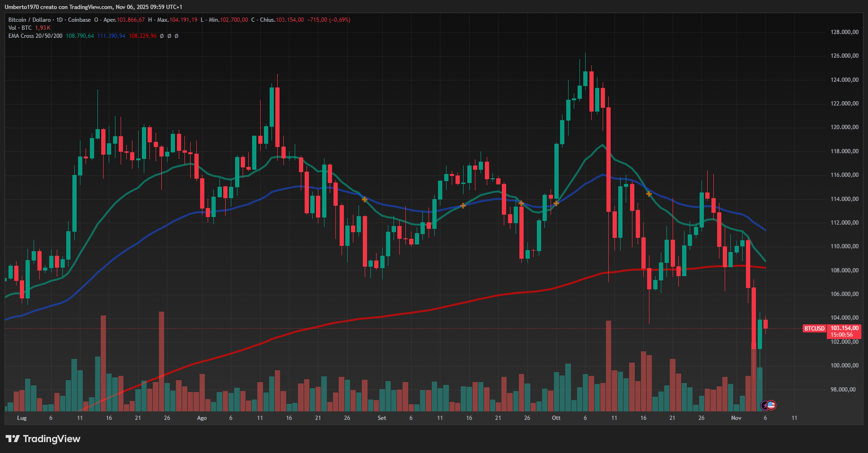Click the red BTCUSD price line label
Image resolution: width=868 pixels, height=453 pixels.
tap(814, 329)
